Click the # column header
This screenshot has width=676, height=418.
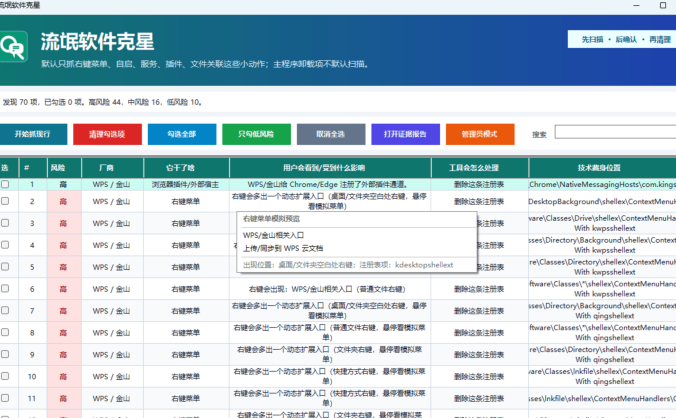(33, 168)
